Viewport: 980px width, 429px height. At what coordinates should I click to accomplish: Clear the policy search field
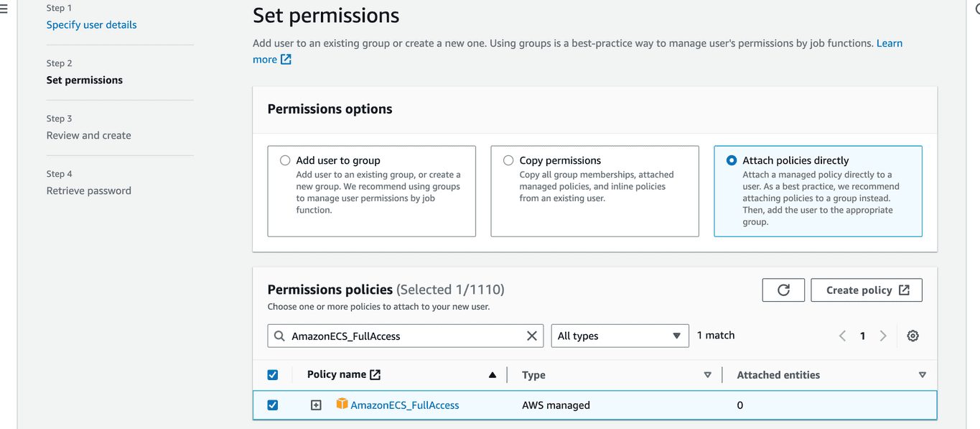[x=531, y=336]
